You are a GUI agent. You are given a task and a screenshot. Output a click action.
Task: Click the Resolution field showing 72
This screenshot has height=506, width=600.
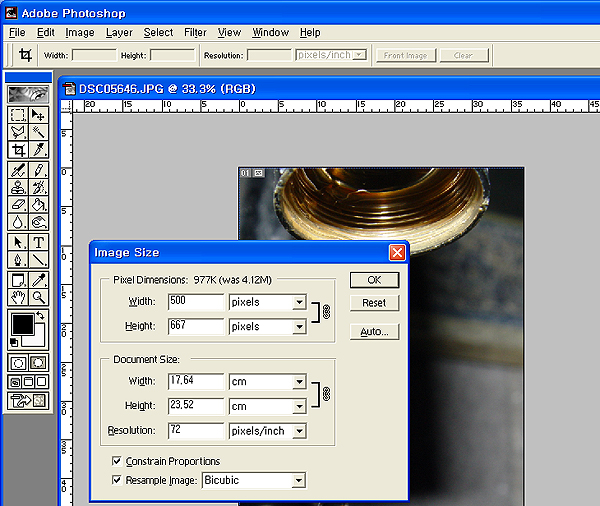[196, 431]
